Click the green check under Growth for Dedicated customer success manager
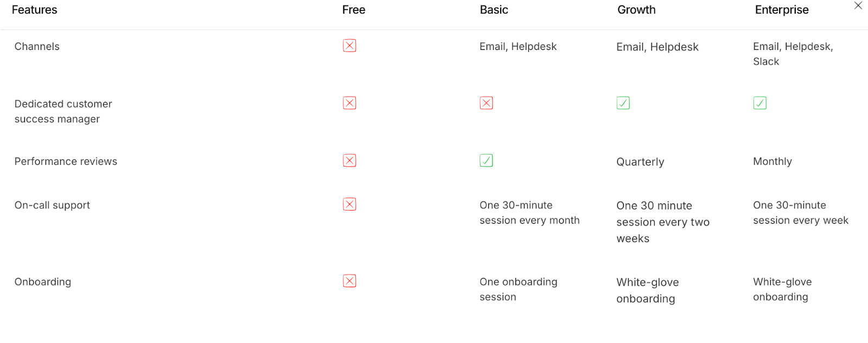The width and height of the screenshot is (868, 343). coord(623,103)
